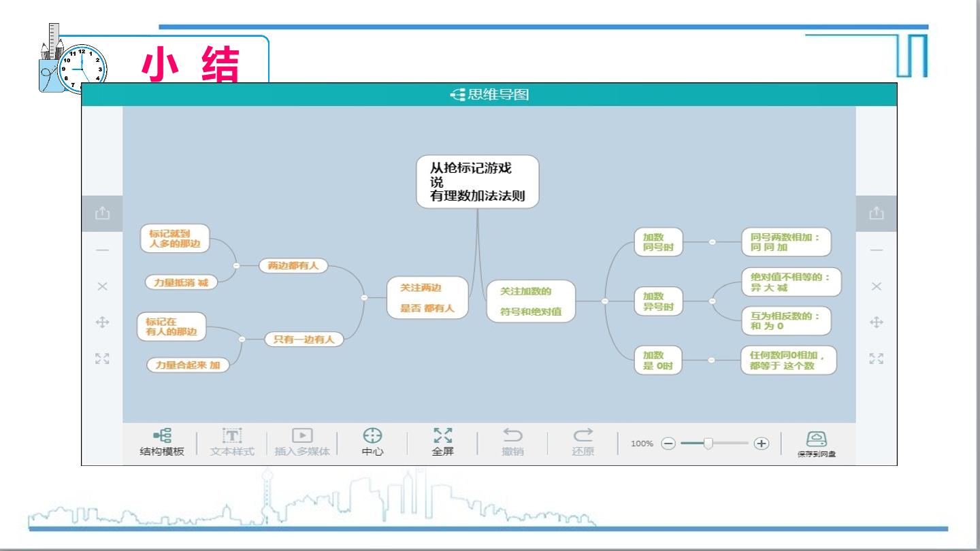Click the 思维导图 title text
The width and height of the screenshot is (980, 551).
498,95
